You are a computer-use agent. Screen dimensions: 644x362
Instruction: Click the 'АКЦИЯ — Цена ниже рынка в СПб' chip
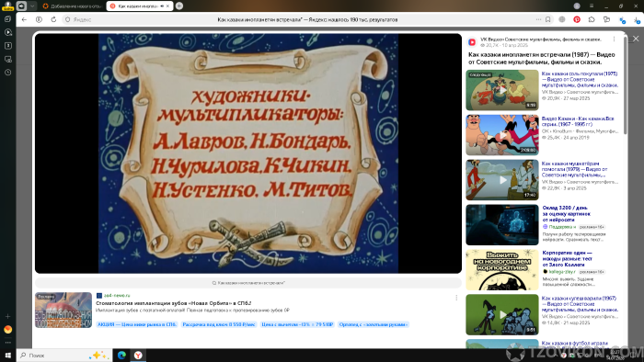(x=137, y=324)
